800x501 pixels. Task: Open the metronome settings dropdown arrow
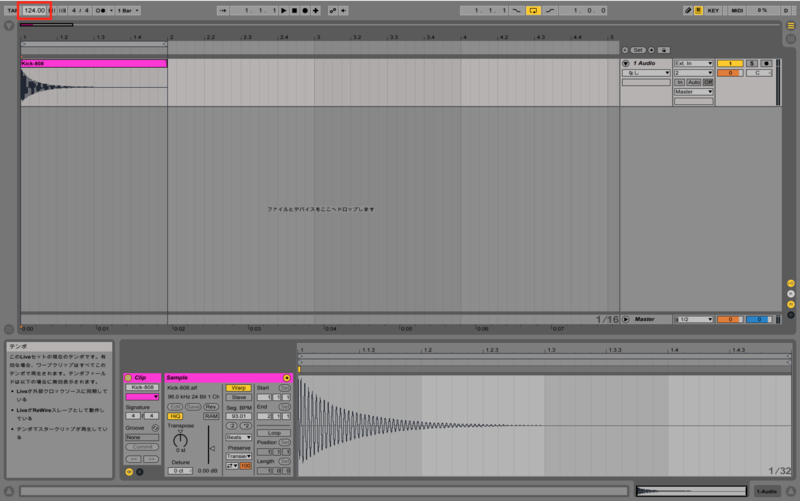click(111, 10)
